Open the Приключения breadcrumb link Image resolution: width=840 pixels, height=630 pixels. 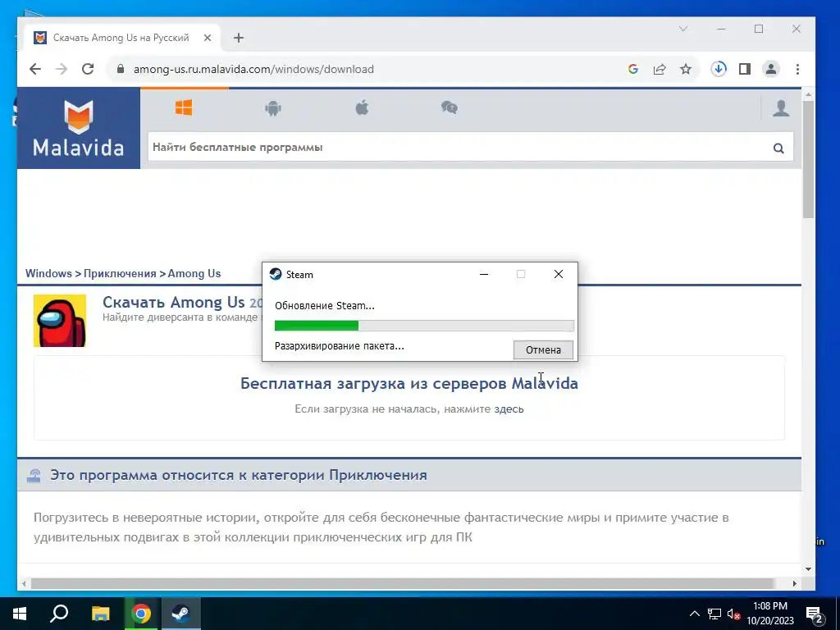pos(120,273)
